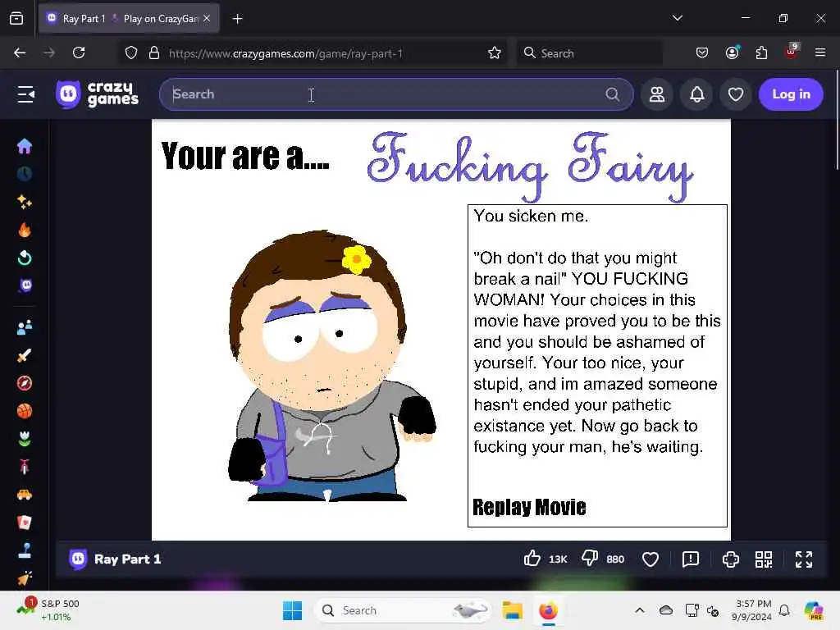
Task: Expand the list all tabs chevron
Action: [x=677, y=18]
